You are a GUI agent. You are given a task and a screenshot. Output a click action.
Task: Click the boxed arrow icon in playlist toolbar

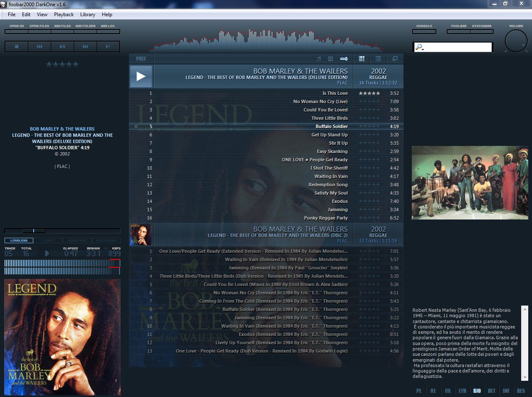331,59
